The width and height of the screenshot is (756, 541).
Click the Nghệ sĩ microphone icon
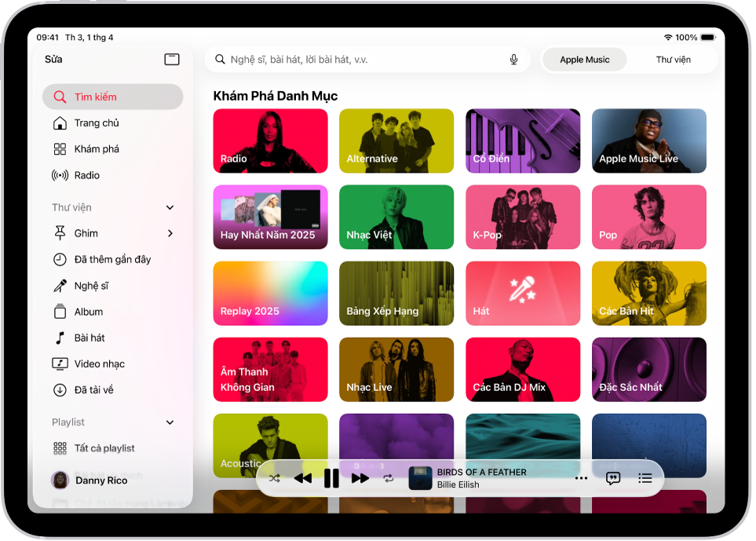(60, 286)
